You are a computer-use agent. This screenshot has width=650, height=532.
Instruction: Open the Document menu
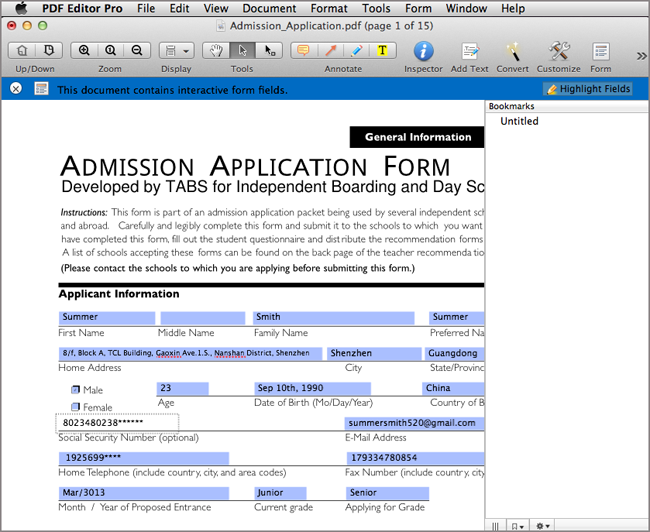click(x=269, y=8)
